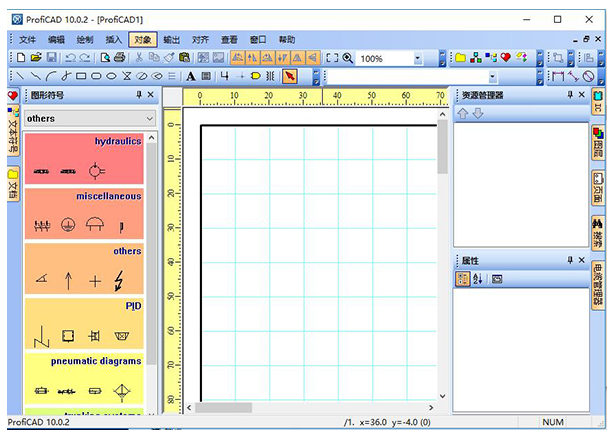The image size is (613, 434).
Task: Select the straight Line drawing tool
Action: coord(20,76)
